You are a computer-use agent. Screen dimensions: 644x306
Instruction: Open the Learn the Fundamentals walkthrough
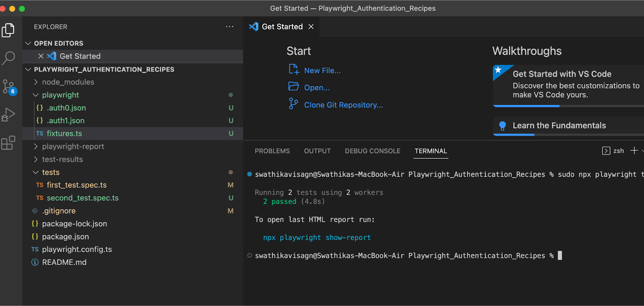559,125
